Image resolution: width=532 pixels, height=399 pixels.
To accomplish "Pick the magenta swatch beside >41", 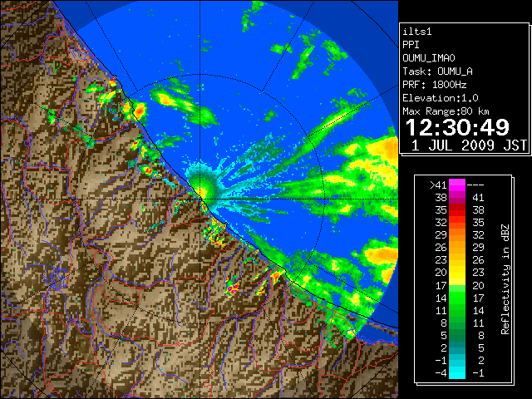I will point(457,185).
